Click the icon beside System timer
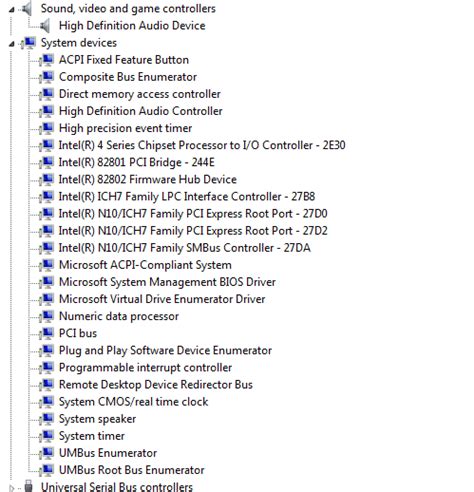Screen dimensions: 474x492 coord(46,436)
